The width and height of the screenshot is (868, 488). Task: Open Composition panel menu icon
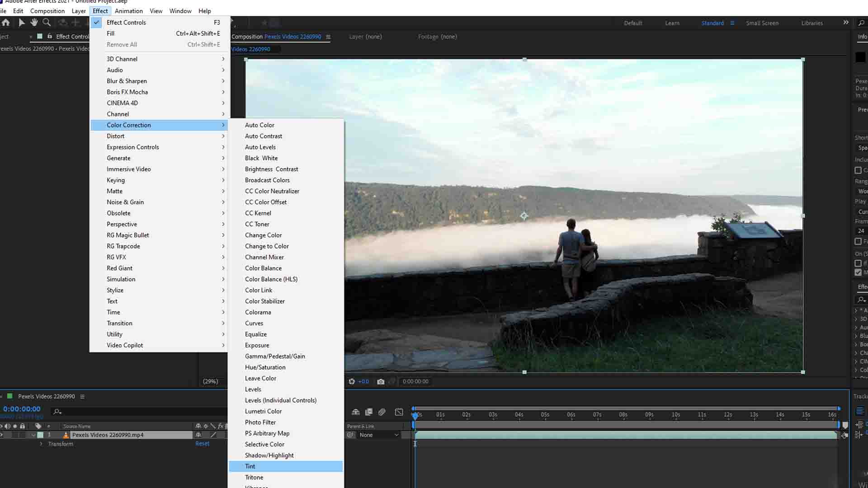(x=328, y=37)
